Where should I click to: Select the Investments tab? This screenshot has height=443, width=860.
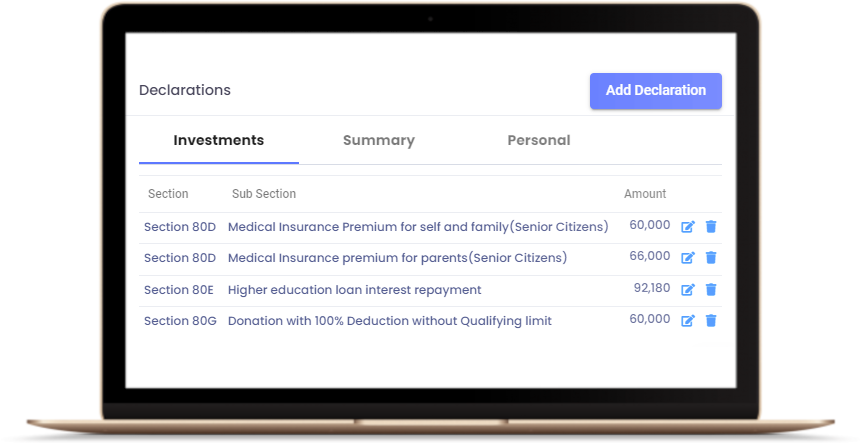point(219,140)
